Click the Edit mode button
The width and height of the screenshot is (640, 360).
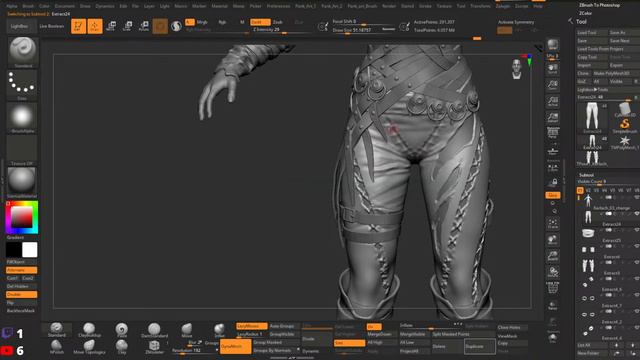(78, 26)
